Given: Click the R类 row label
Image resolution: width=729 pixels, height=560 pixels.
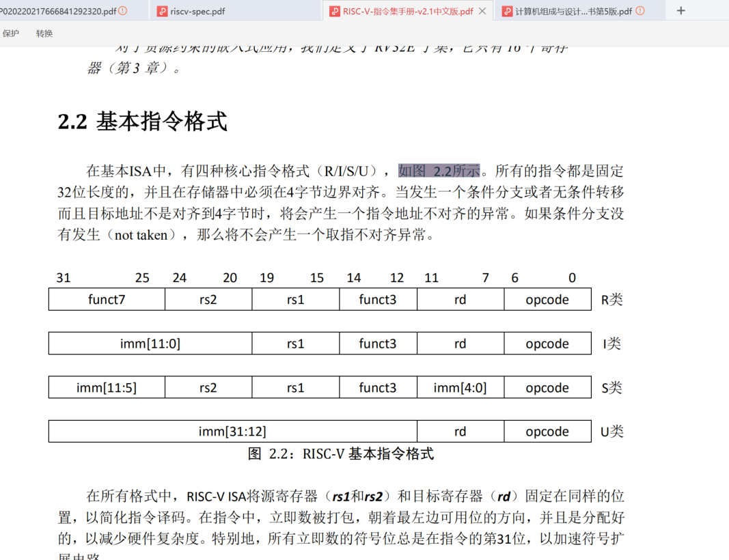Looking at the screenshot, I should click(612, 300).
